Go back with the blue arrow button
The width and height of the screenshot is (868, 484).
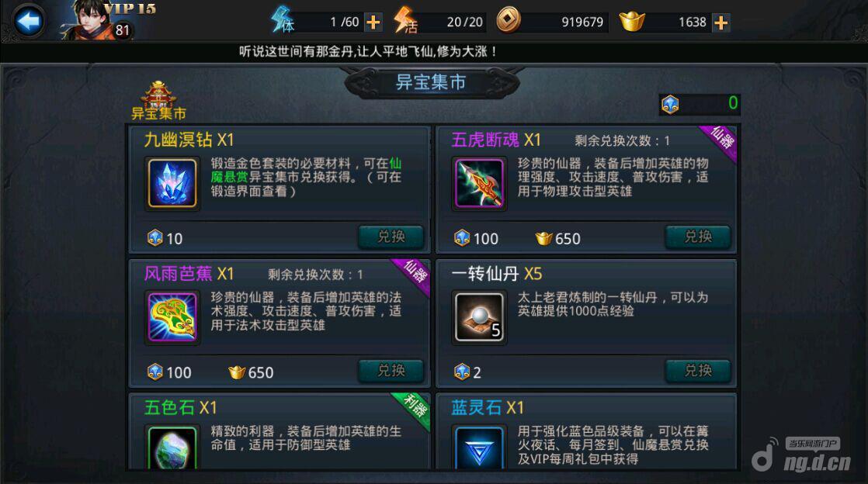pos(28,22)
